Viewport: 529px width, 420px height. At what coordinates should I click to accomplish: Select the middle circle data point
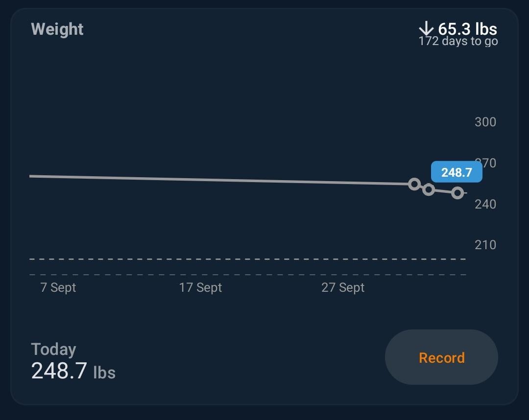pos(429,189)
